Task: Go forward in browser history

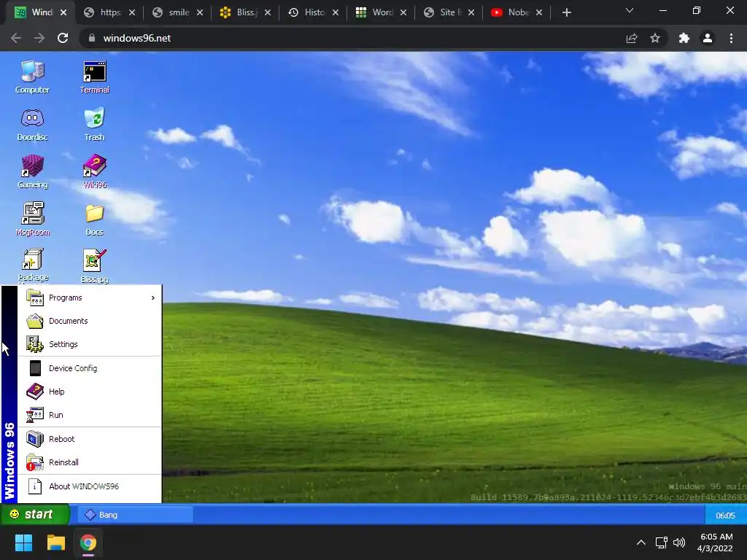Action: click(39, 38)
